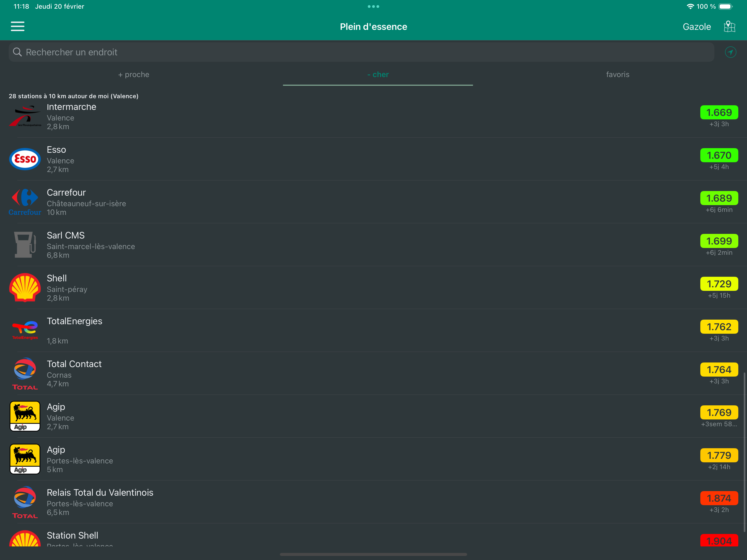Tap the +6j 6min update time
The width and height of the screenshot is (747, 560).
[719, 210]
